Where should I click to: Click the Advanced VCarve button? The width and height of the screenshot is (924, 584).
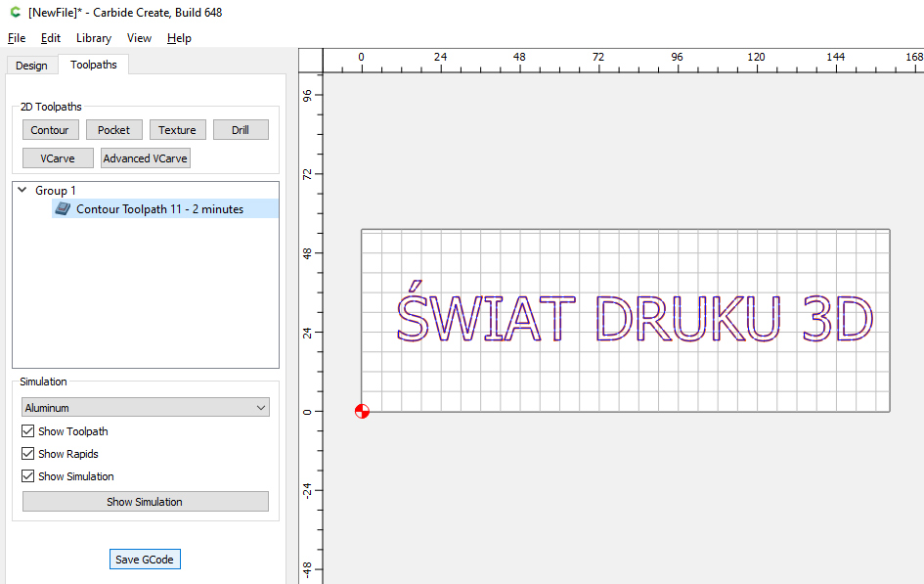point(146,157)
